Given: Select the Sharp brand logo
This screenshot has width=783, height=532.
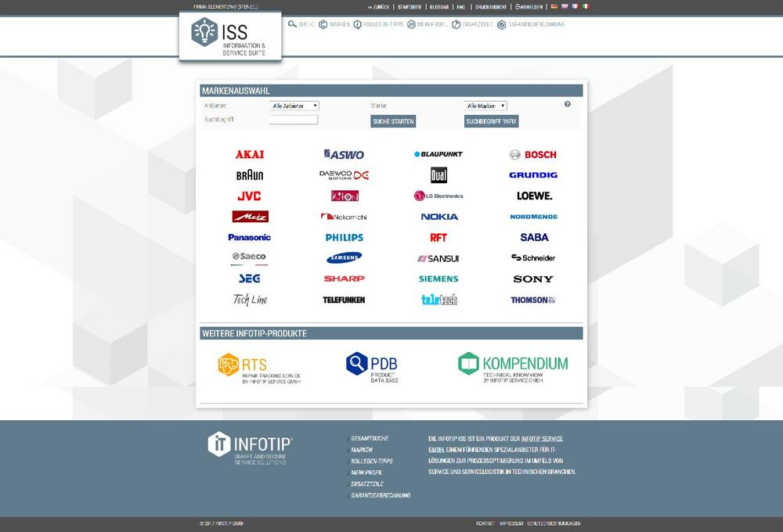Looking at the screenshot, I should click(x=345, y=279).
